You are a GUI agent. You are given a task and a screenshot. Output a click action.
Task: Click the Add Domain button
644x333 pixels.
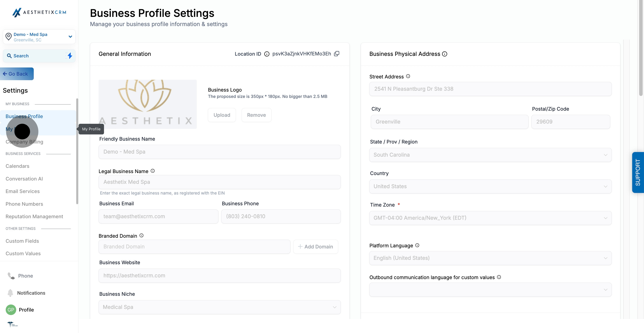click(x=315, y=247)
